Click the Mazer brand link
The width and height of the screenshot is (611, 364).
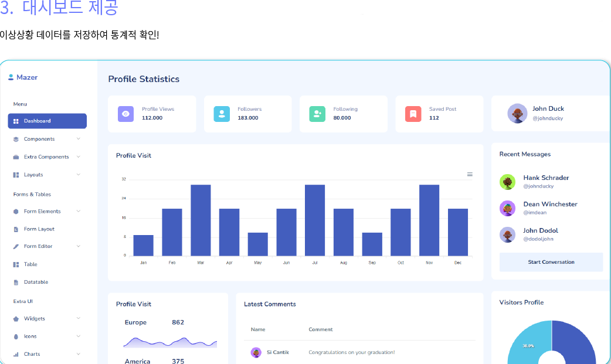coord(23,77)
